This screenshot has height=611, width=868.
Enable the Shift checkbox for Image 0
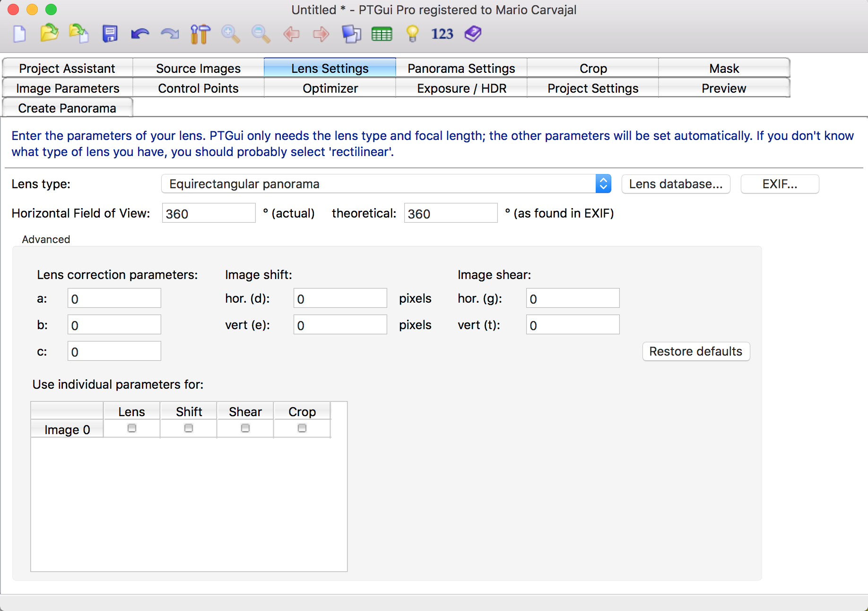tap(189, 428)
